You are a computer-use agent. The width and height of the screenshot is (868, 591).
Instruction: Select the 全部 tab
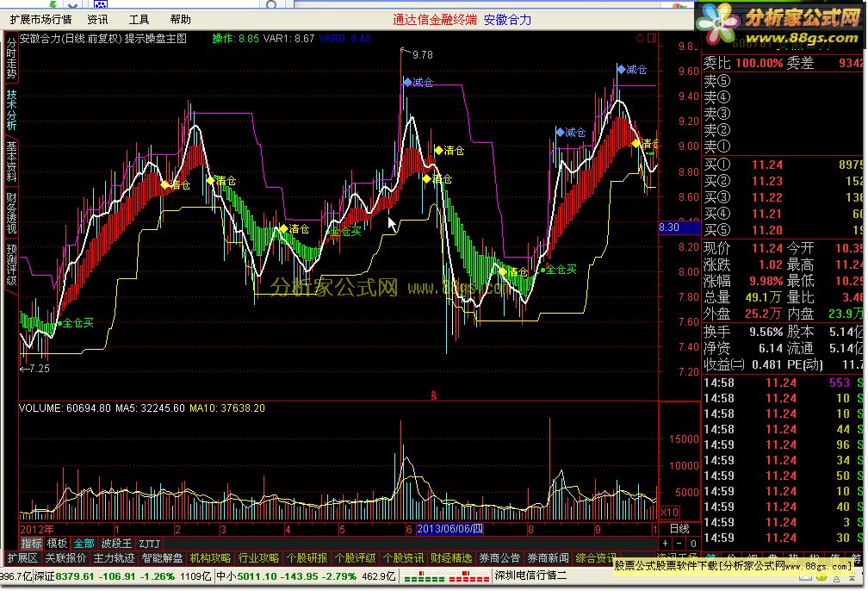pos(84,544)
